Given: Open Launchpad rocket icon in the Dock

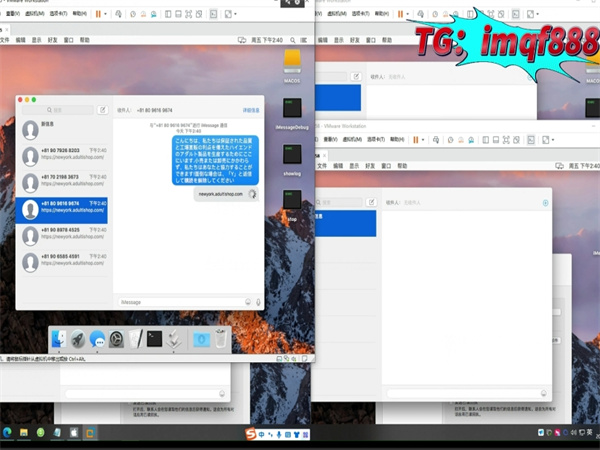Looking at the screenshot, I should click(77, 340).
